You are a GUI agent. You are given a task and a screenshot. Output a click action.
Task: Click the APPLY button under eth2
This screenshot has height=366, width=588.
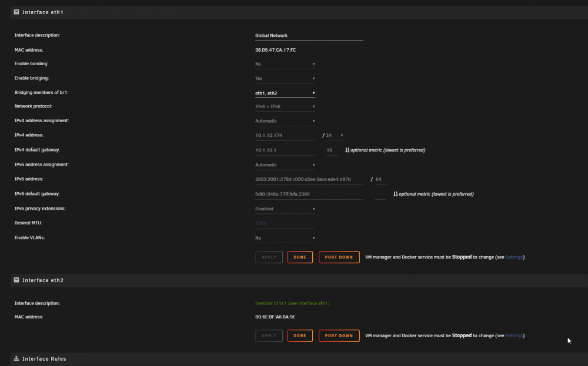[x=269, y=335]
